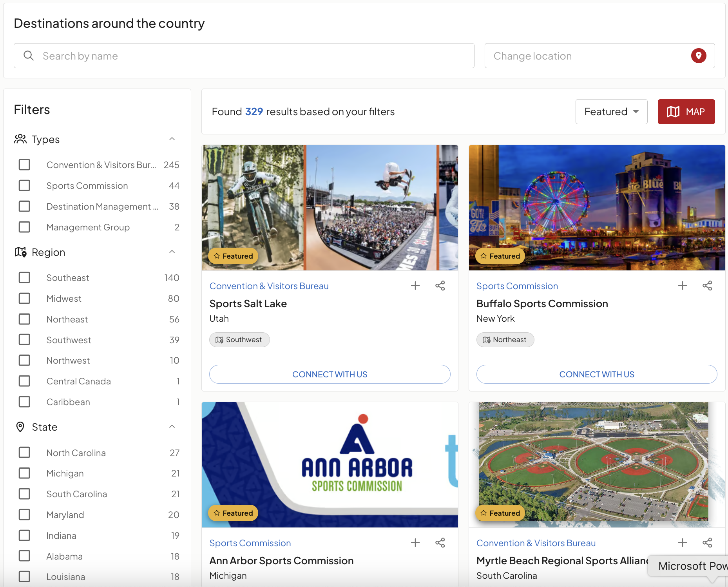Enable the Maryland state checkbox
Screen dimensions: 728x587
click(24, 515)
